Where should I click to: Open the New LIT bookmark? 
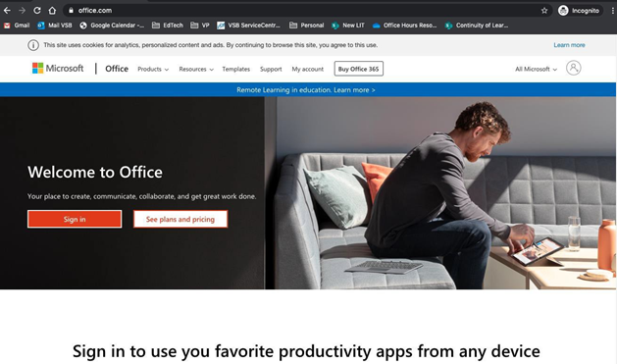[348, 26]
